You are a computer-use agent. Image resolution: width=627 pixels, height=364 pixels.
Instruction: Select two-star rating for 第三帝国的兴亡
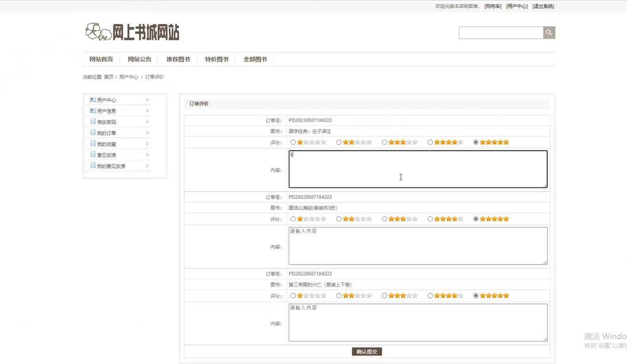[339, 295]
